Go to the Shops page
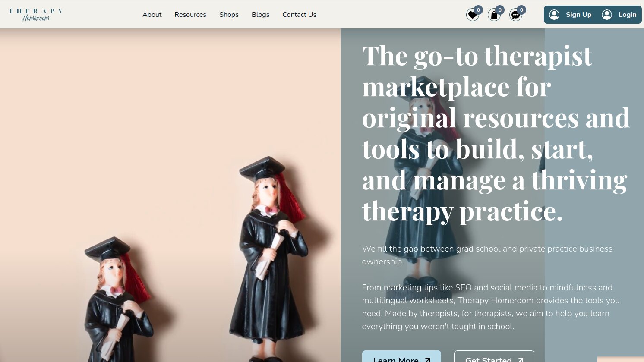The image size is (644, 362). point(229,15)
